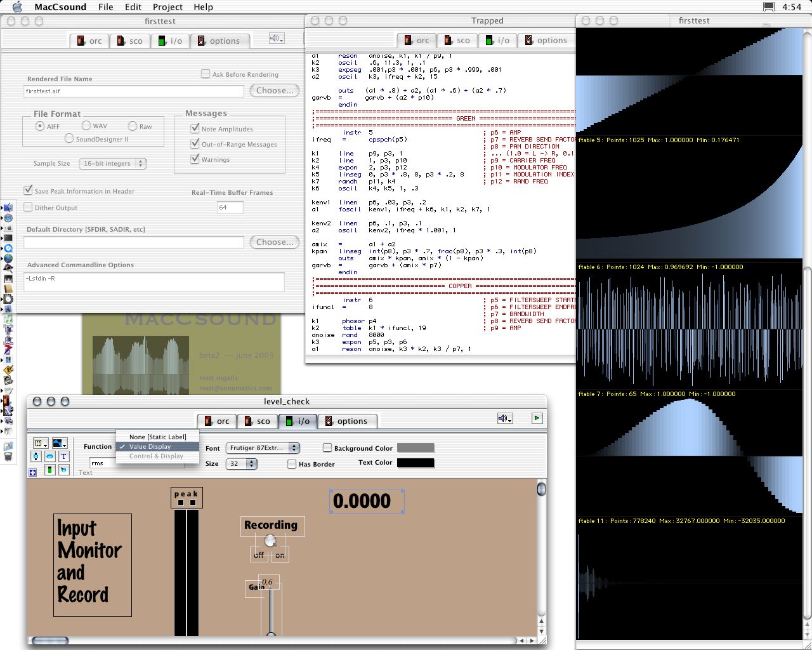
Task: Select the list widget tool in level_check palette
Action: coord(41,443)
